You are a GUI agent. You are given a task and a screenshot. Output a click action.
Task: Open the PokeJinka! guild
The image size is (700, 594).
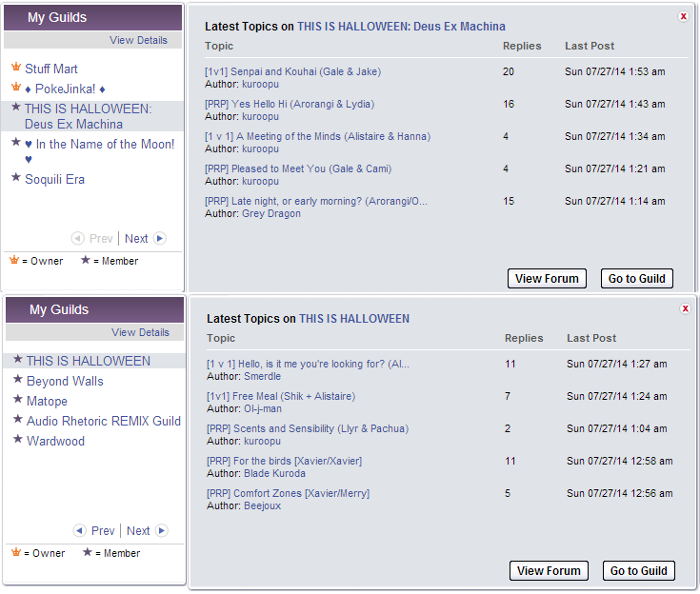coord(65,89)
